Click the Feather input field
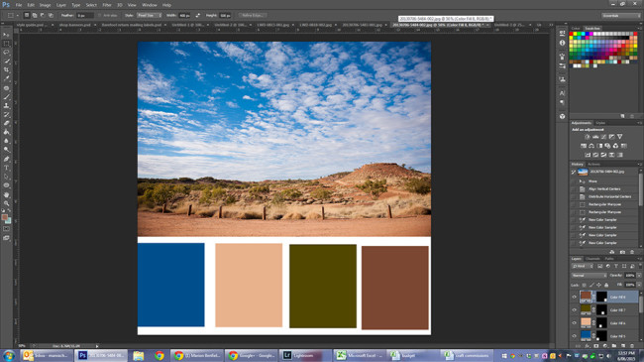 [85, 15]
